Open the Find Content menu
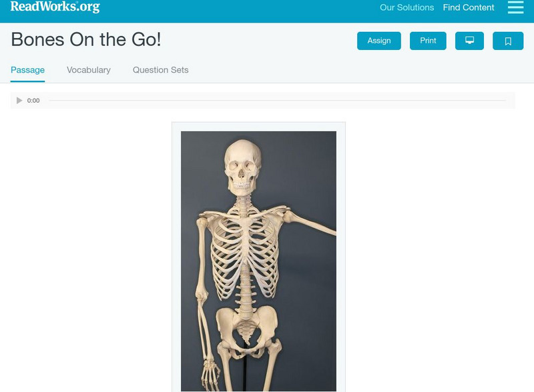The image size is (534, 392). click(x=469, y=7)
